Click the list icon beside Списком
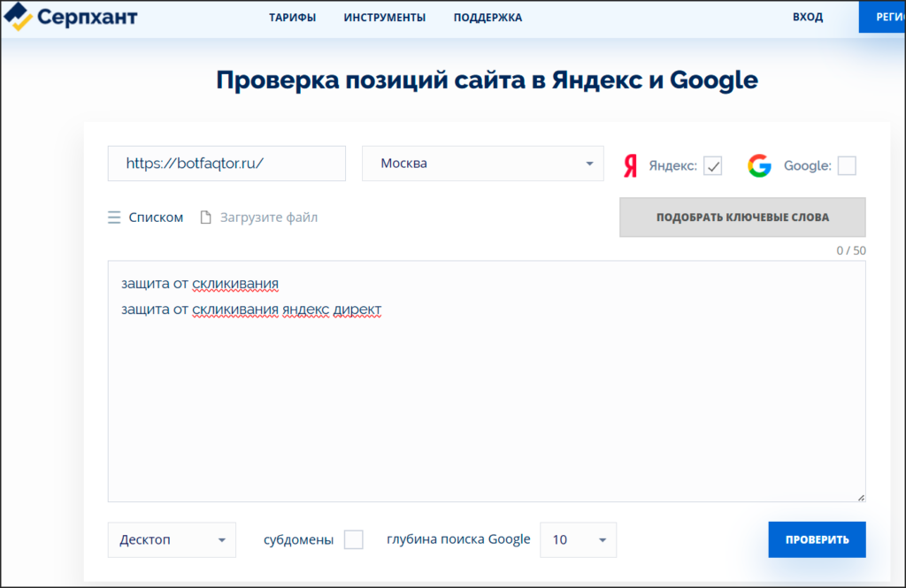Viewport: 906px width, 588px height. [x=114, y=218]
